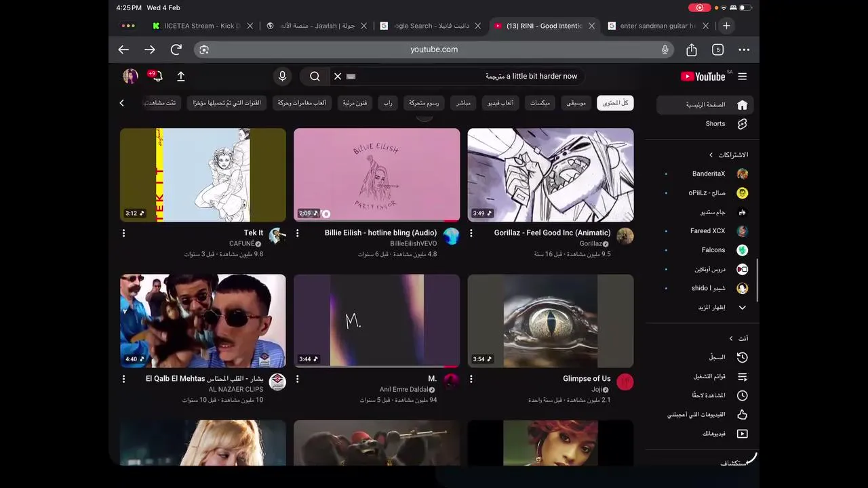868x488 pixels.
Task: Select the animation (رسوم متحركة) chip
Action: click(x=423, y=103)
